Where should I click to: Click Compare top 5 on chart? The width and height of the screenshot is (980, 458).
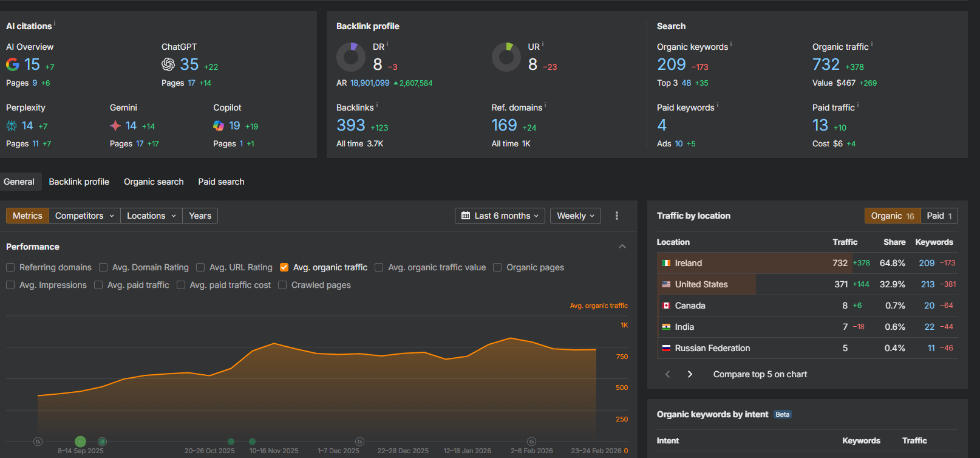(x=760, y=374)
